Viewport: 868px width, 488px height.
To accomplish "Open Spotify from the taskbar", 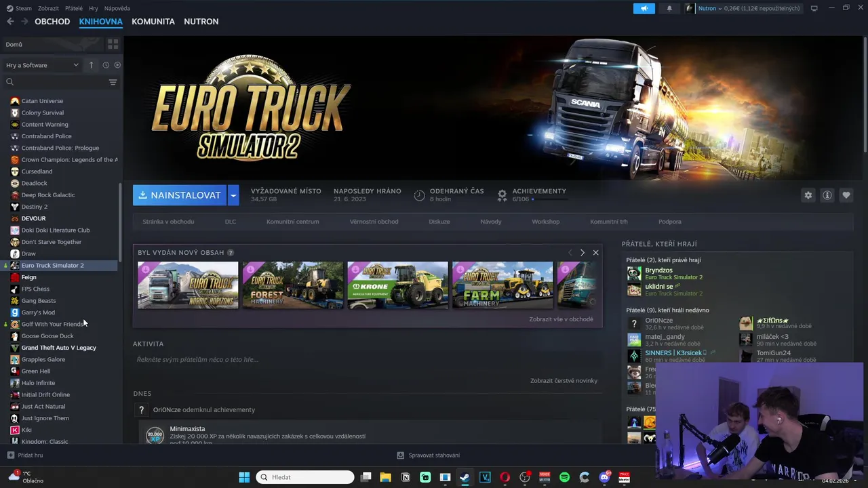I will (564, 477).
